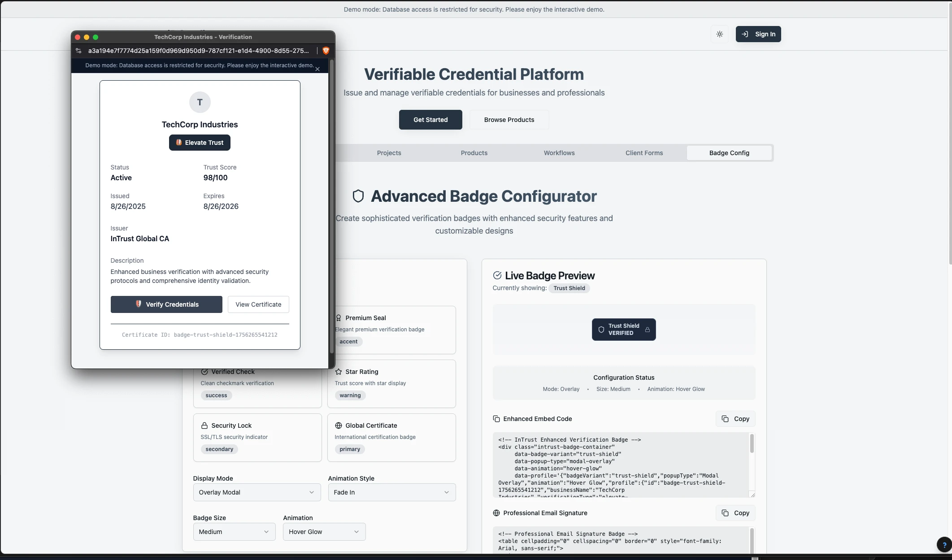Viewport: 952px width, 560px height.
Task: Open the Badge Size dropdown
Action: (234, 532)
